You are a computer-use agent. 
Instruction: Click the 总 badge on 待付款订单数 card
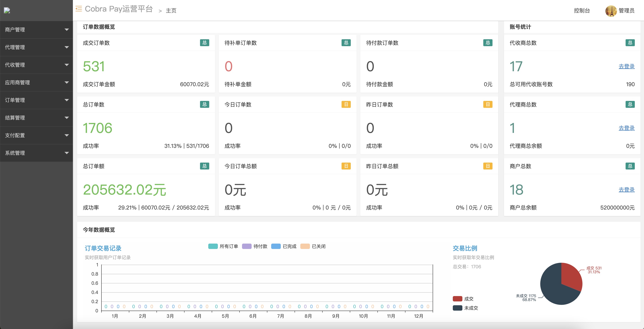pos(488,43)
